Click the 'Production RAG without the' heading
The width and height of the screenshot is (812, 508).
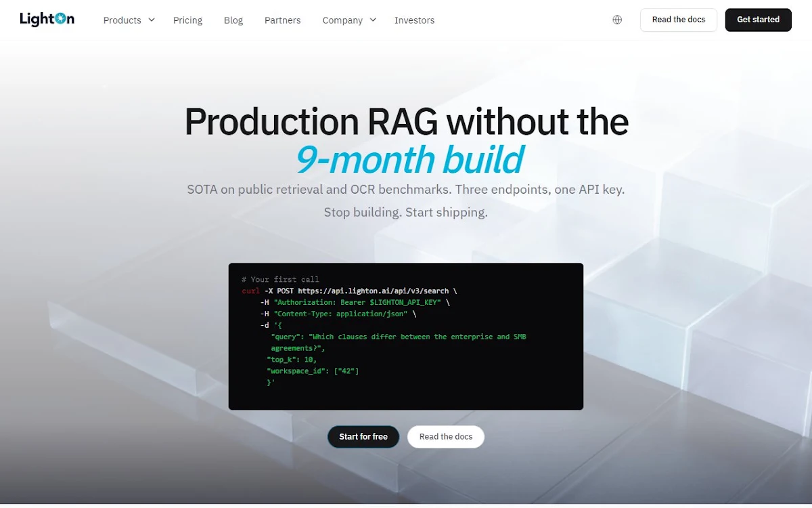point(407,122)
